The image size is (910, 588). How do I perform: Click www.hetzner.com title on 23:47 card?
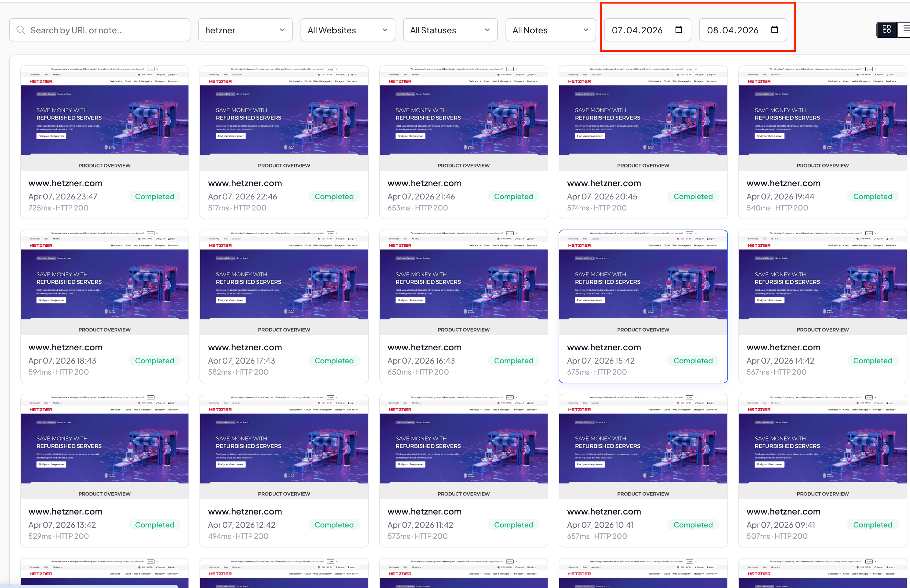65,183
